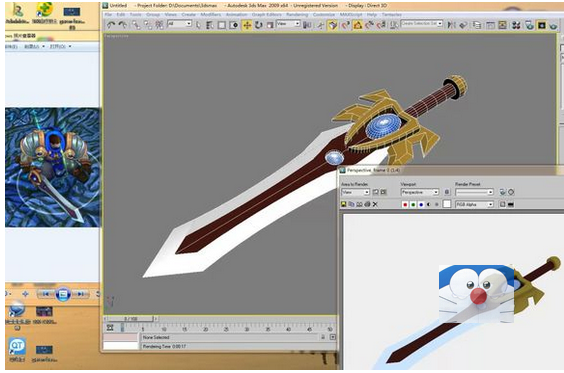Toggle the green channel in render window

click(x=413, y=204)
